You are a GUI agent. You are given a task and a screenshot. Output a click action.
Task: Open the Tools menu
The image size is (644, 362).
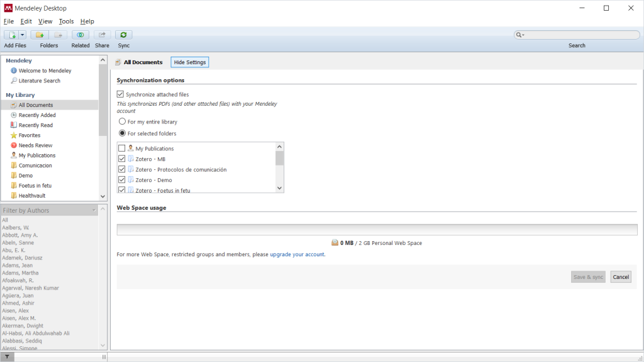pos(66,21)
